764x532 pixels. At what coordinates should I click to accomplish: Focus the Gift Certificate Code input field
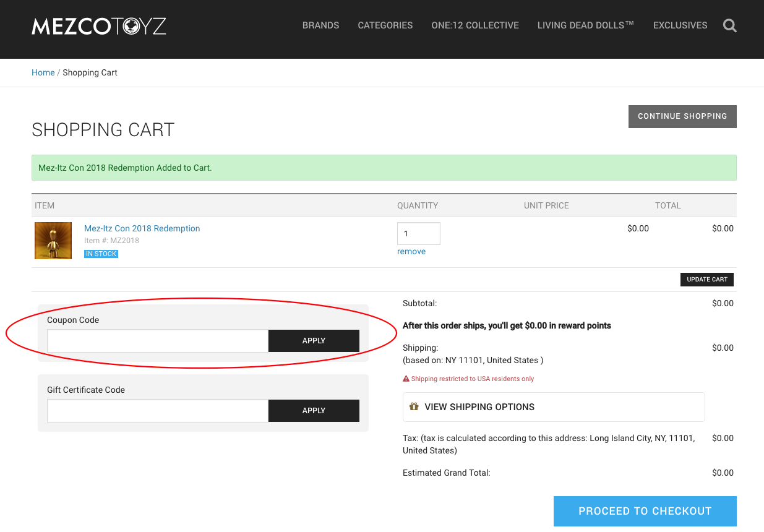158,411
